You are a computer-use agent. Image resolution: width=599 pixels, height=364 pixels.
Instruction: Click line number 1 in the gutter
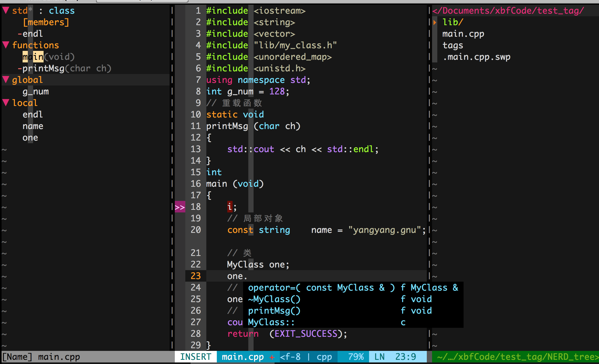(x=198, y=10)
